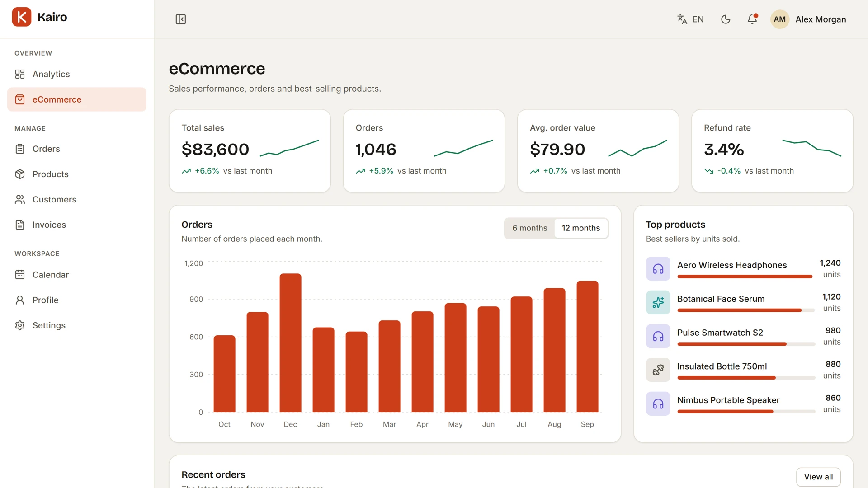Click the Refund rate sparkline chart
Viewport: 868px width, 488px height.
pyautogui.click(x=812, y=148)
